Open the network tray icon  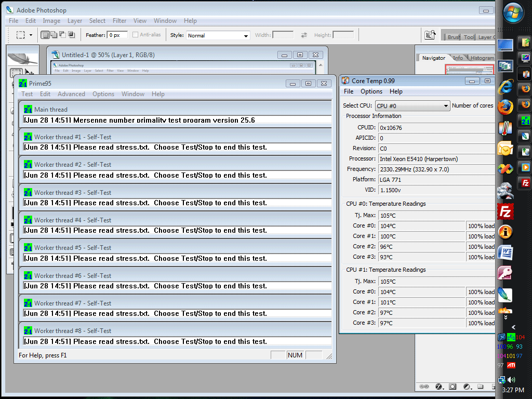point(502,380)
